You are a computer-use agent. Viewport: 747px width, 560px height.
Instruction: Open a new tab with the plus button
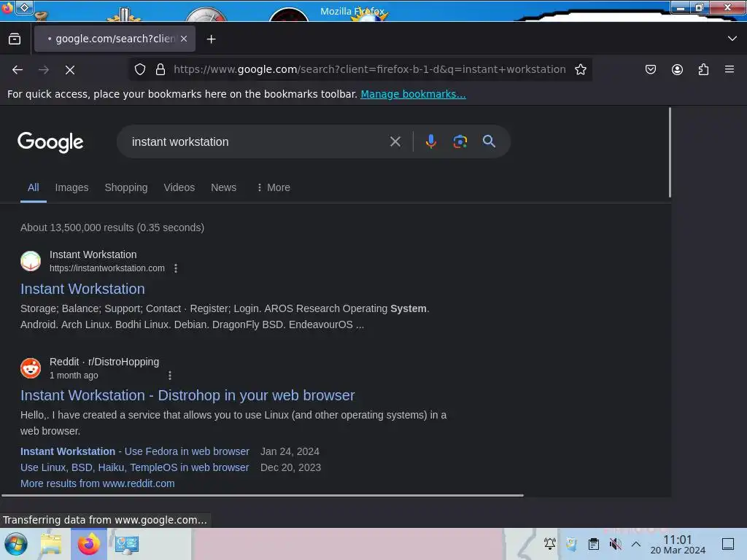point(211,39)
